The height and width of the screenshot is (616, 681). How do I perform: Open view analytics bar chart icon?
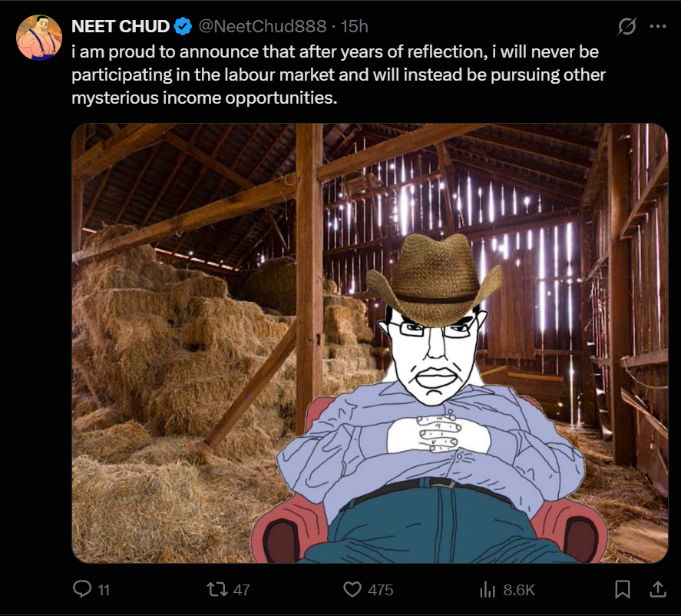coord(487,589)
